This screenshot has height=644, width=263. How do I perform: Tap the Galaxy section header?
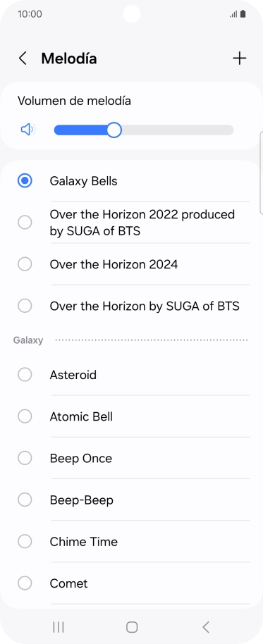coord(28,340)
